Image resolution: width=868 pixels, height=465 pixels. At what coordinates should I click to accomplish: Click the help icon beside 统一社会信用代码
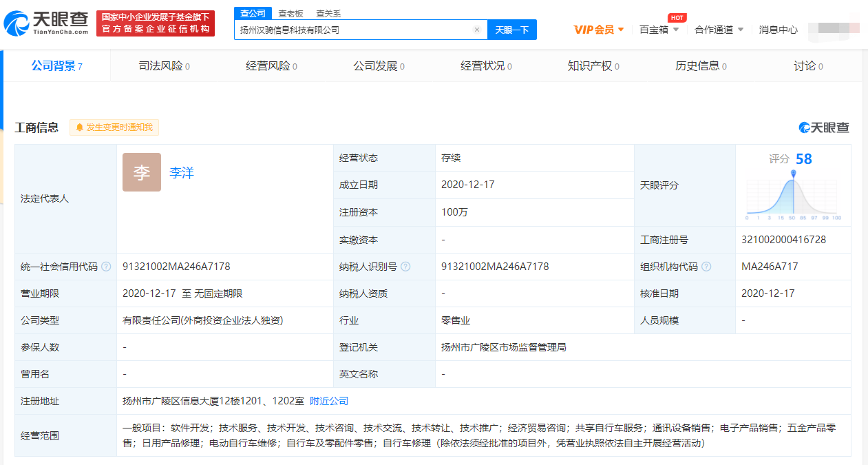click(106, 267)
